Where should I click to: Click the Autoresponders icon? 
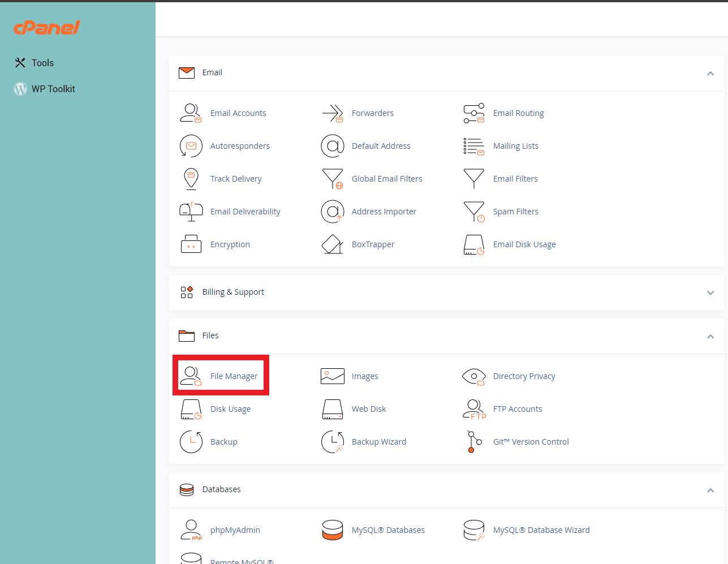(191, 146)
